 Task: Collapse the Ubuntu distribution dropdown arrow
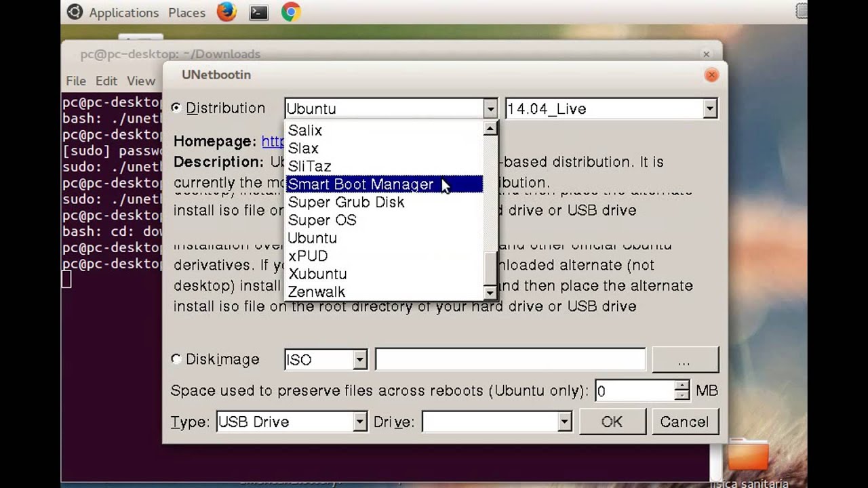point(490,108)
